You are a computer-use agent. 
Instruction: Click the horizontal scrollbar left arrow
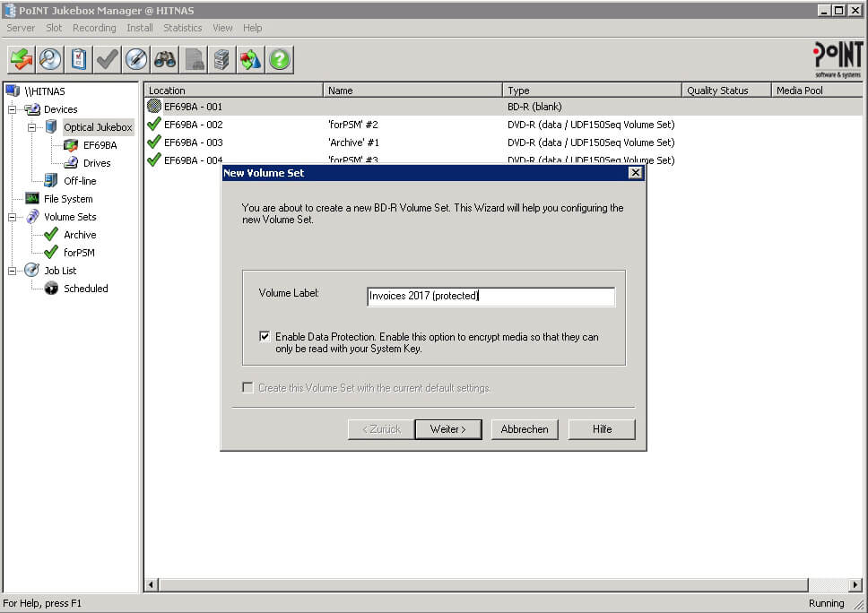point(152,584)
